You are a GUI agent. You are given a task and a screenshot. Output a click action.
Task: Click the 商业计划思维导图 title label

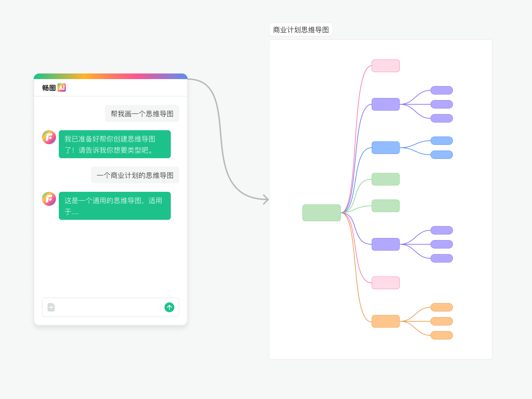(x=301, y=30)
